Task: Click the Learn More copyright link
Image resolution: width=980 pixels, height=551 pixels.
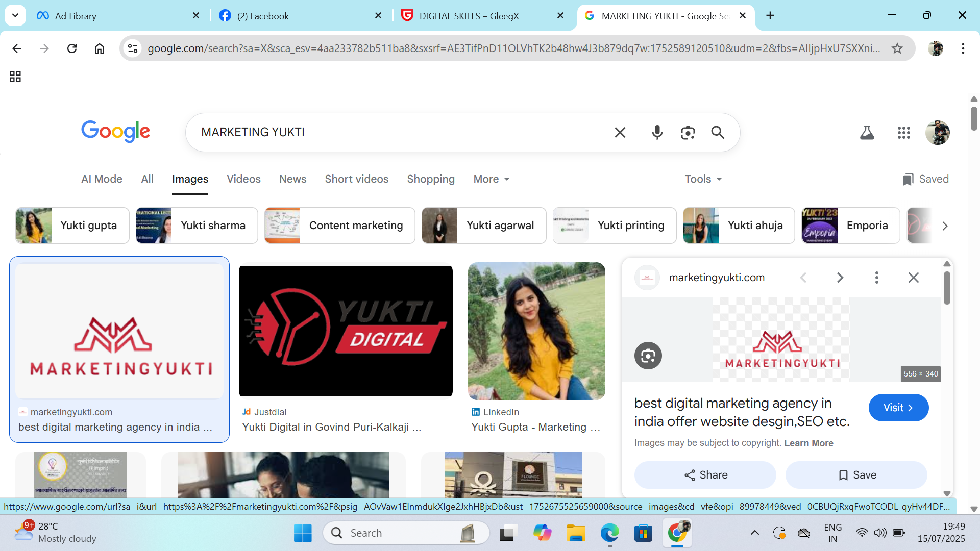Action: [808, 443]
